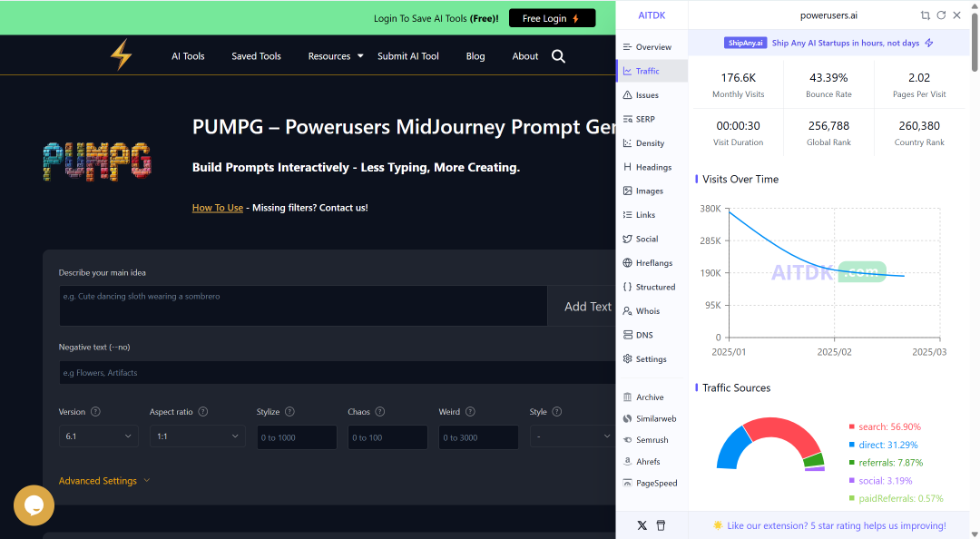Click the AITDK panel vertical scrollbar

pyautogui.click(x=975, y=43)
